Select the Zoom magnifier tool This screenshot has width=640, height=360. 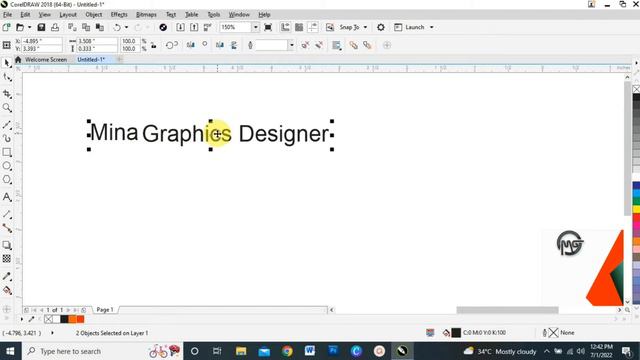(7, 108)
